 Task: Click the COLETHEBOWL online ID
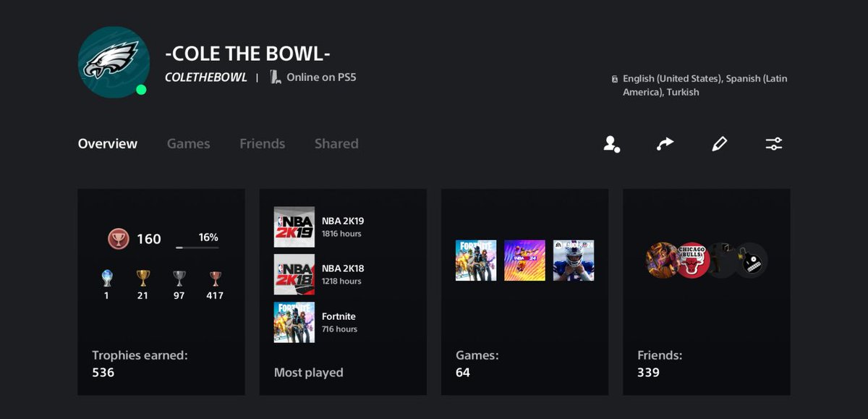pyautogui.click(x=206, y=77)
